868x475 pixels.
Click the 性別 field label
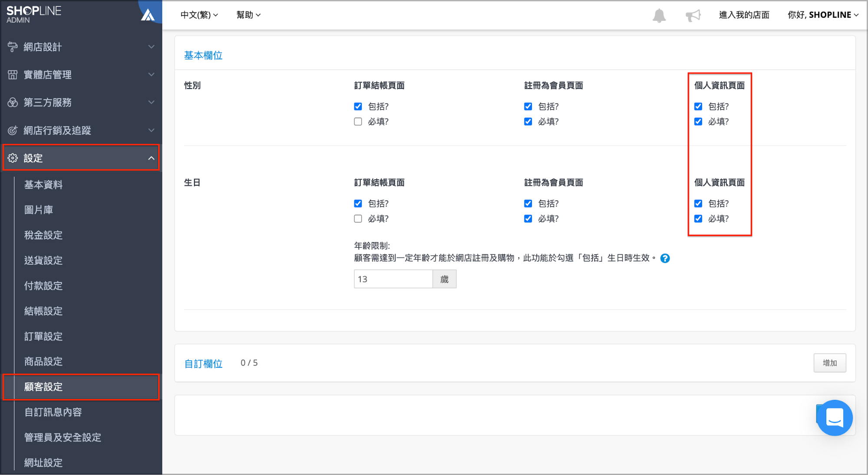[192, 86]
